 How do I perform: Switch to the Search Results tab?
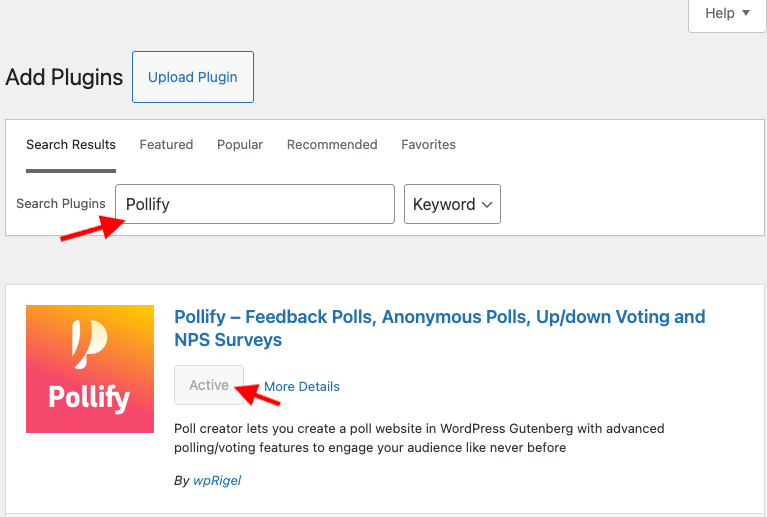pyautogui.click(x=71, y=145)
